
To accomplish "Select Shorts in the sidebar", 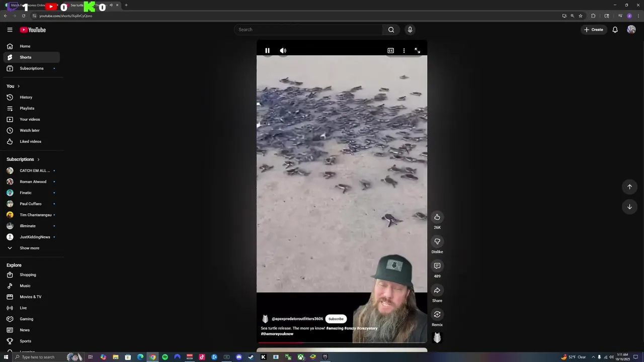I will (x=32, y=57).
